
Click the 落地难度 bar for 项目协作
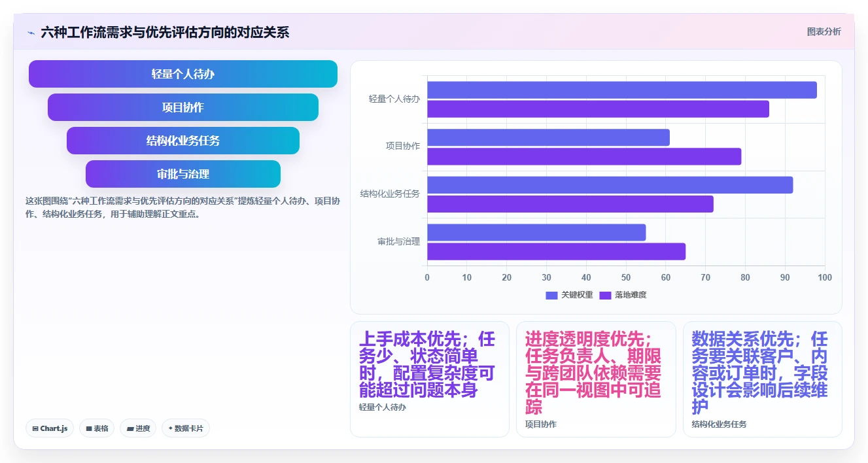[584, 156]
